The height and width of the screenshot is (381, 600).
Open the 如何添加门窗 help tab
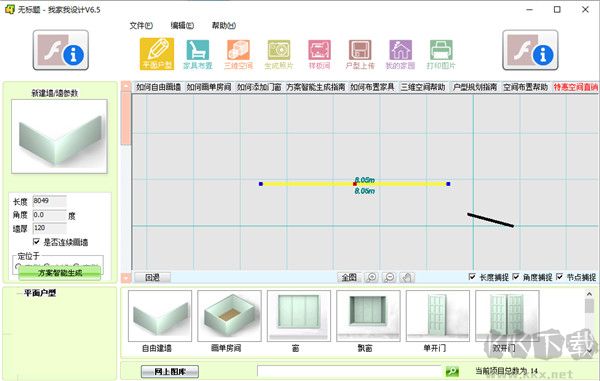click(x=259, y=87)
